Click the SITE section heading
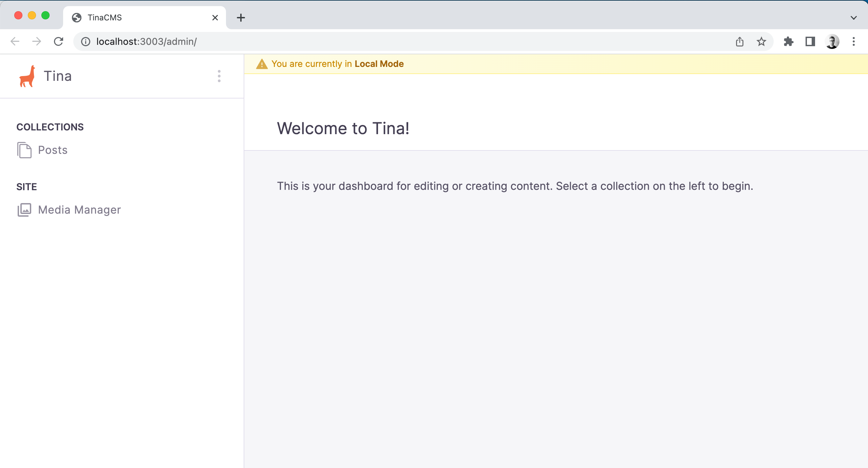This screenshot has height=468, width=868. tap(26, 187)
